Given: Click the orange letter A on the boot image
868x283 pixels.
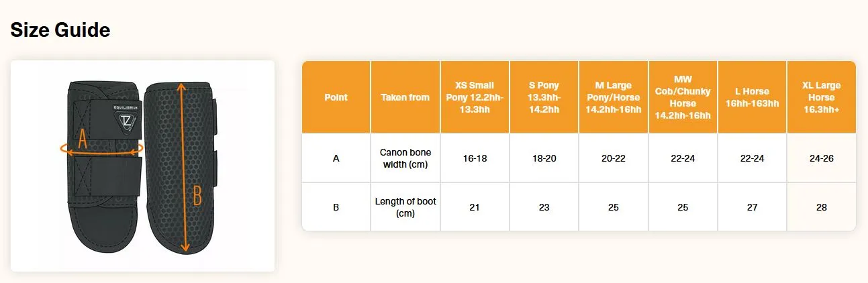Looking at the screenshot, I should click(x=83, y=139).
